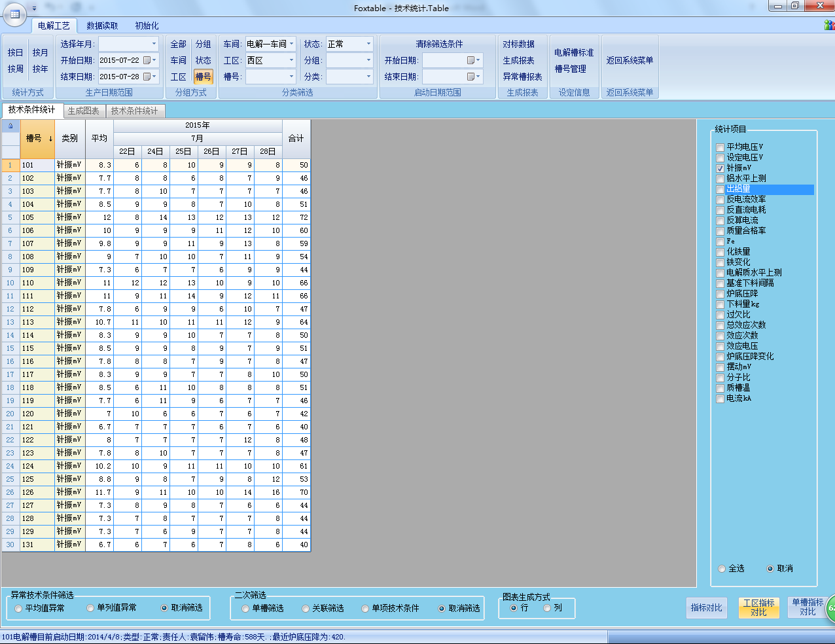835x644 pixels.
Task: Click the green circle badge at bottom right
Action: pyautogui.click(x=830, y=608)
